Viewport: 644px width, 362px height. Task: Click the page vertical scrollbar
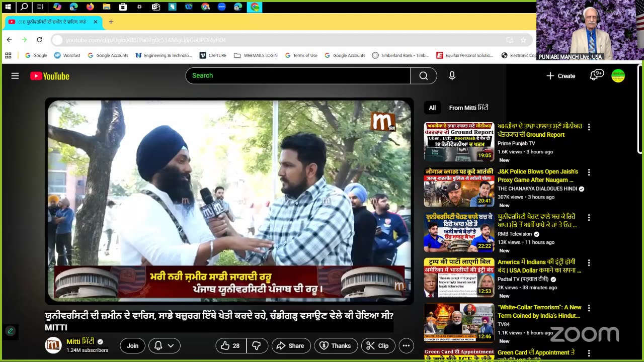point(640,108)
